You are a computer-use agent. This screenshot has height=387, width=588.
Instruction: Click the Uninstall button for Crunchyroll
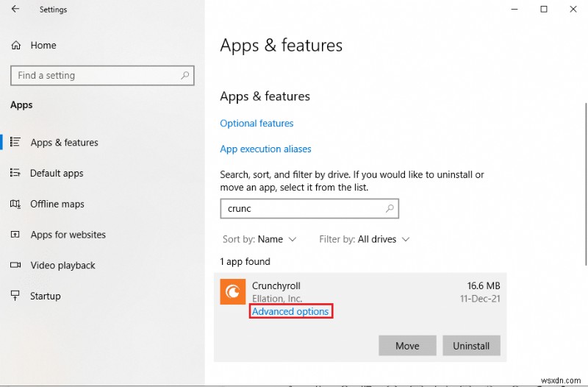coord(471,345)
